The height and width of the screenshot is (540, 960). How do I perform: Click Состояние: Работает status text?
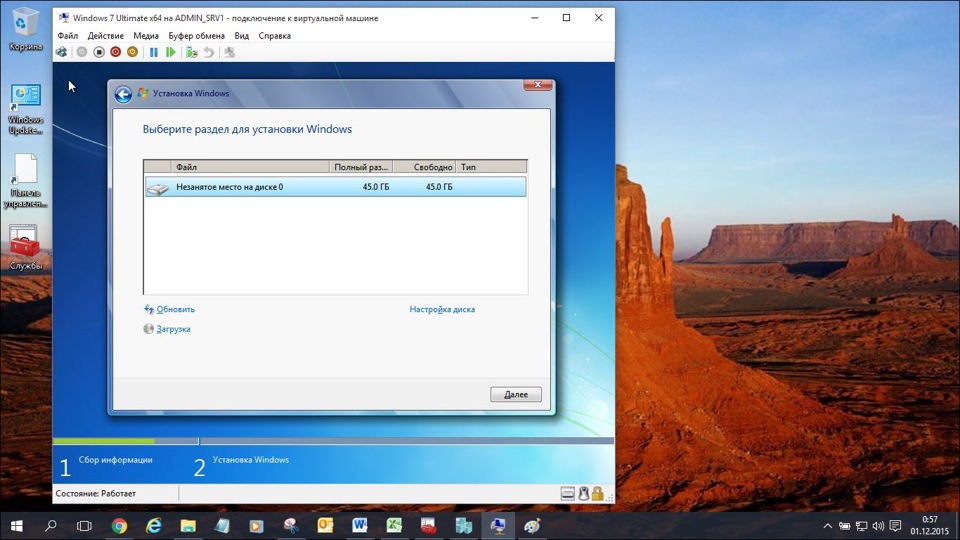(96, 493)
